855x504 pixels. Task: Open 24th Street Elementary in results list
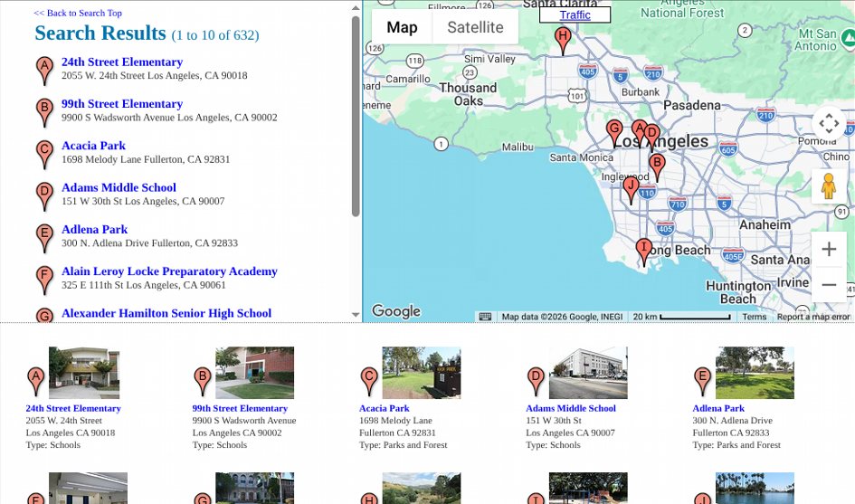click(x=122, y=62)
